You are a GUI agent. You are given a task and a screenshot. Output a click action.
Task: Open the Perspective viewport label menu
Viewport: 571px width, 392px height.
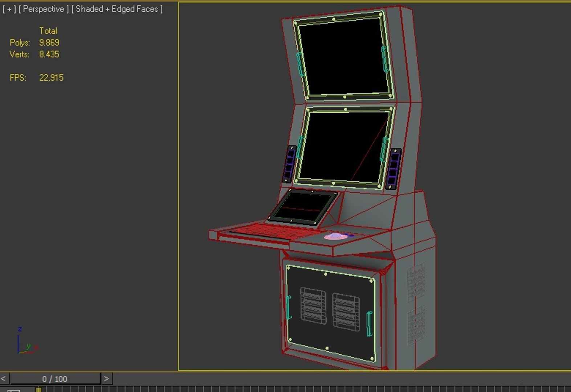click(44, 9)
